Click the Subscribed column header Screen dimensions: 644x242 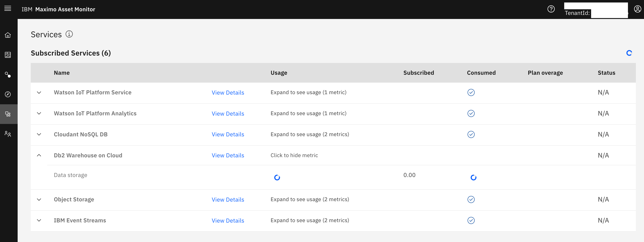[x=418, y=73]
